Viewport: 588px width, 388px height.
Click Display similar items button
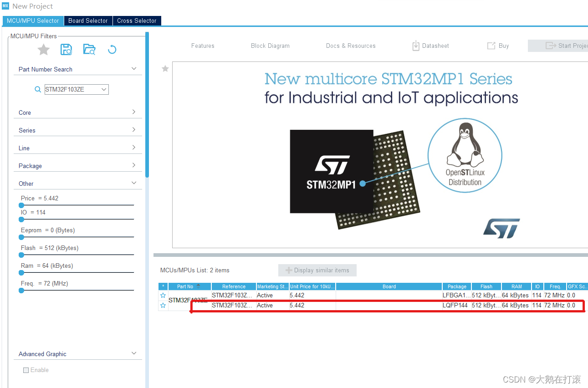click(317, 270)
